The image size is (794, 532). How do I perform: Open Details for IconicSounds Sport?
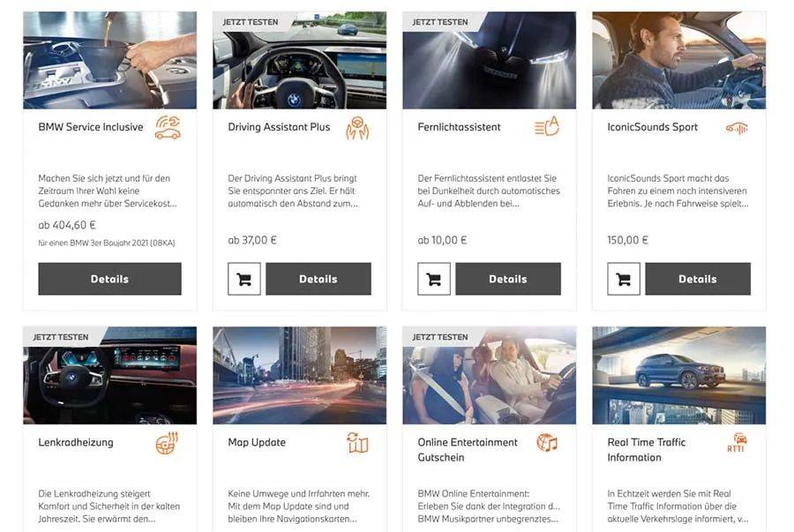click(699, 279)
